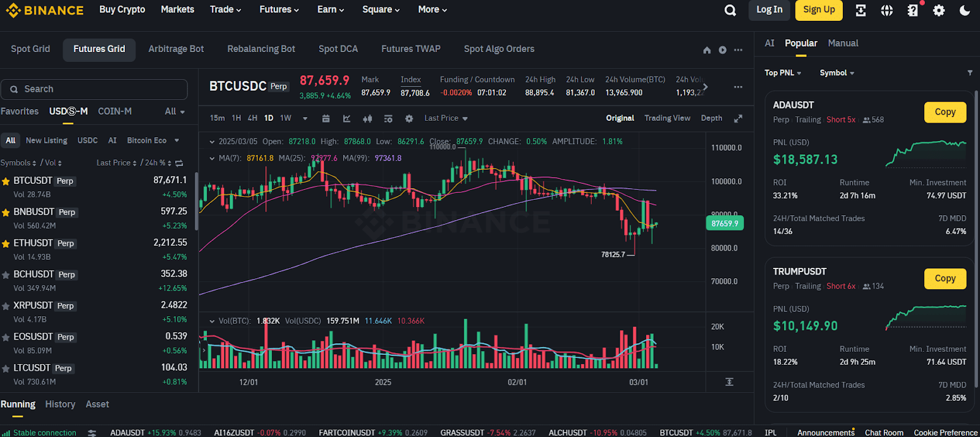Open the three-dot menu in ticker header
Image resolution: width=980 pixels, height=437 pixels.
739,87
